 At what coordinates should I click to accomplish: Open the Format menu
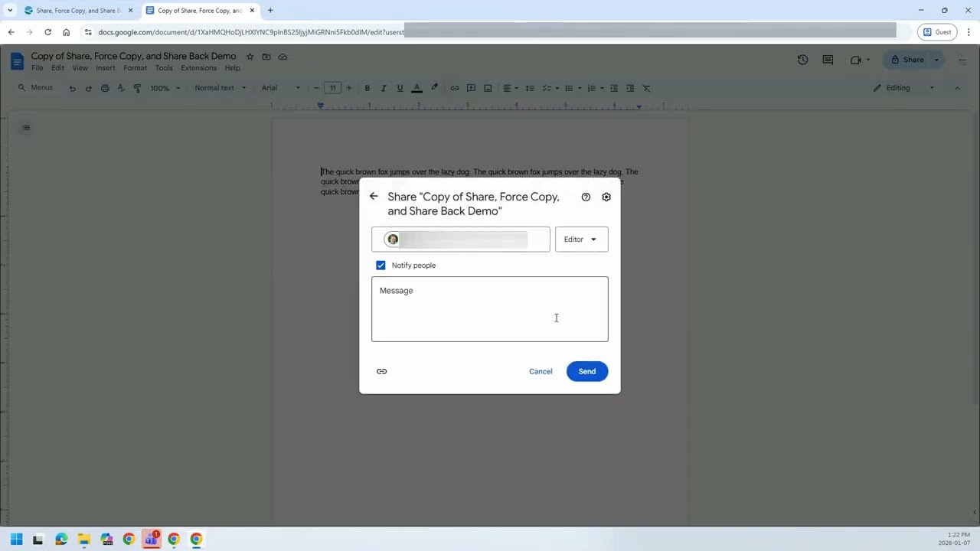tap(135, 68)
